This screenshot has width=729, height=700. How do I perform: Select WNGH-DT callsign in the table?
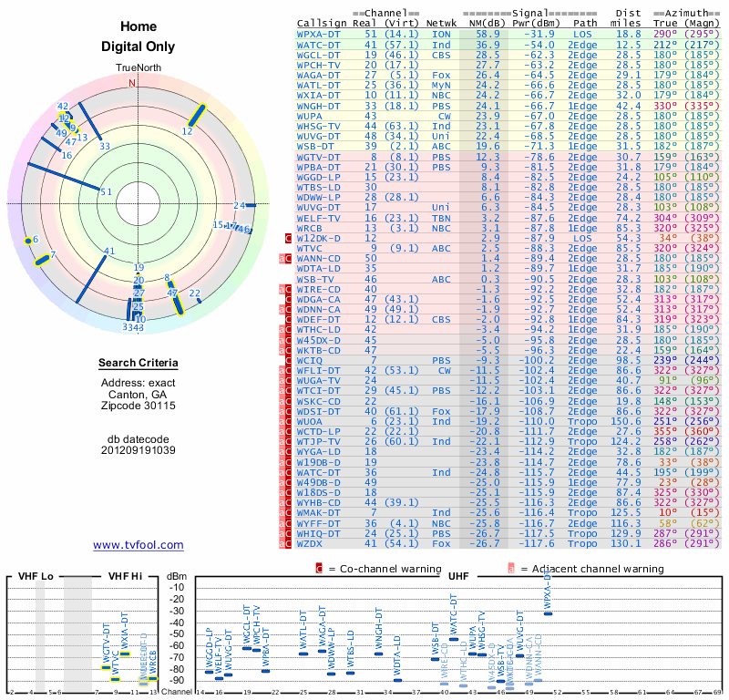tap(318, 106)
